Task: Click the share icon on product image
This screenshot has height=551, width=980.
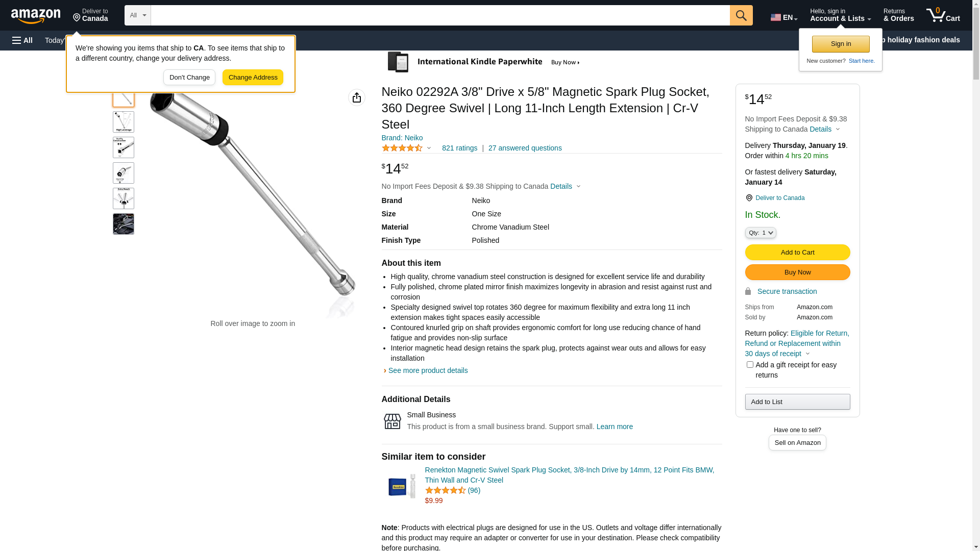Action: 357,97
